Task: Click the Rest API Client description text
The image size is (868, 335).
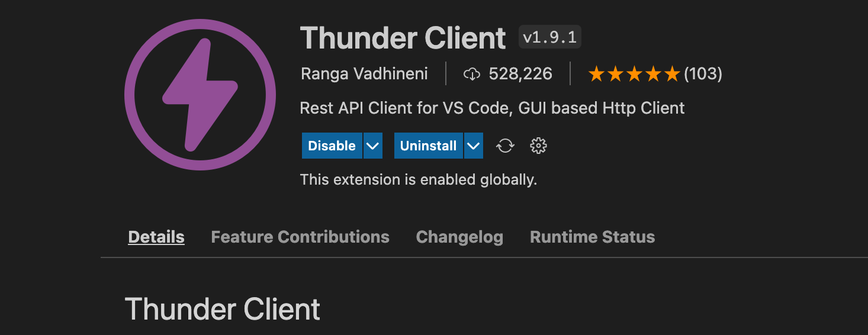Action: (x=492, y=108)
